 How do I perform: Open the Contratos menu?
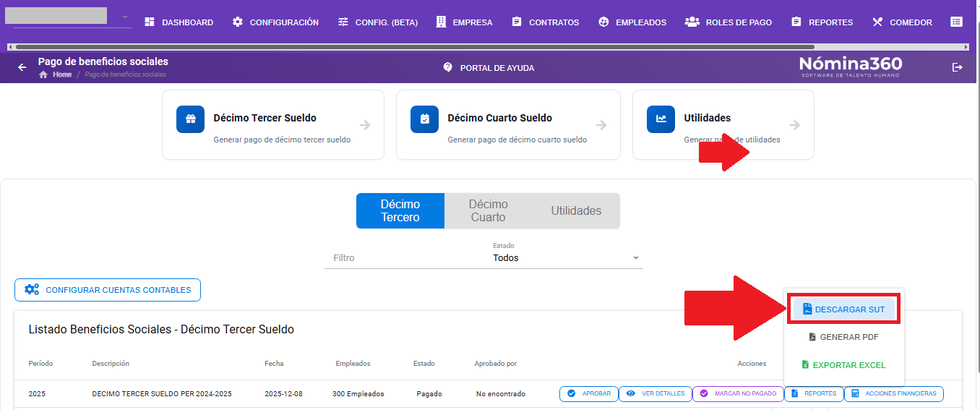545,22
